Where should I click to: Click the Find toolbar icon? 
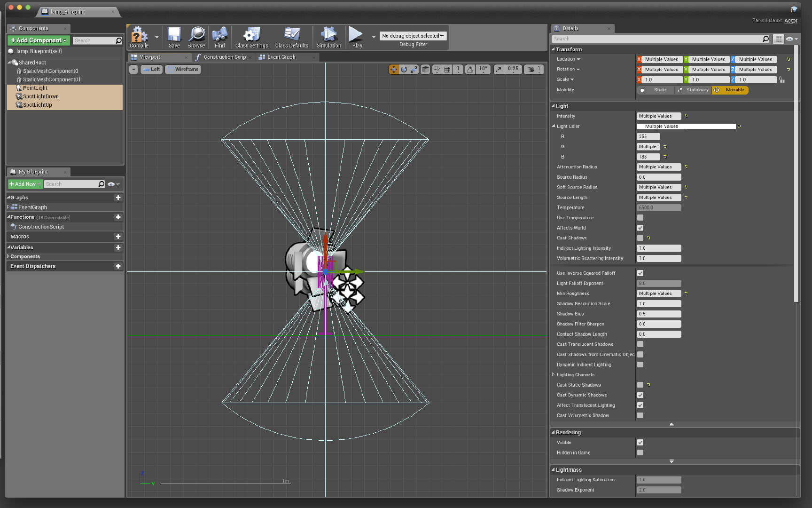coord(219,37)
